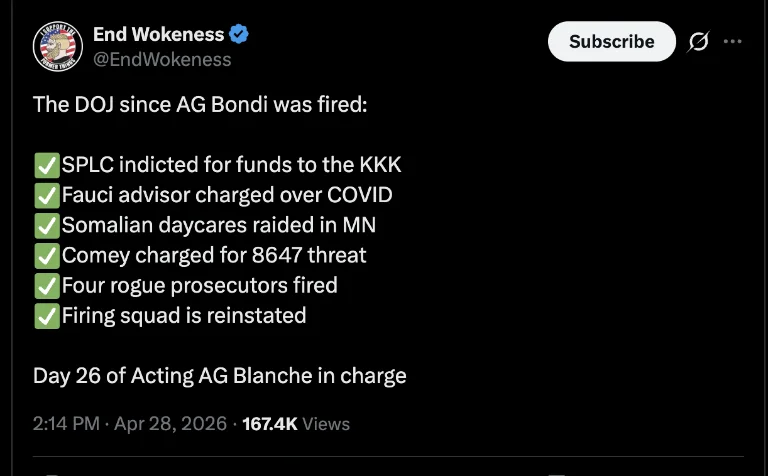The height and width of the screenshot is (476, 768).
Task: Click the "Firing squad is reinstated" text
Action: [x=184, y=316]
